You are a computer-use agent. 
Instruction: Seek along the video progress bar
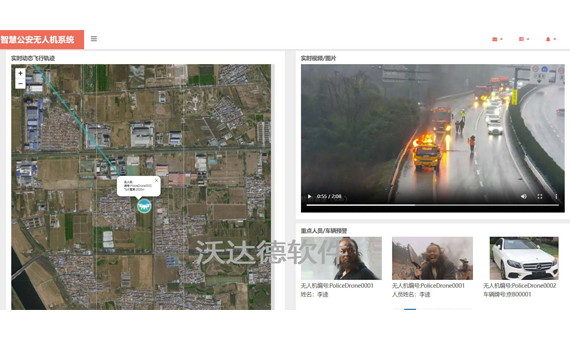pyautogui.click(x=433, y=205)
